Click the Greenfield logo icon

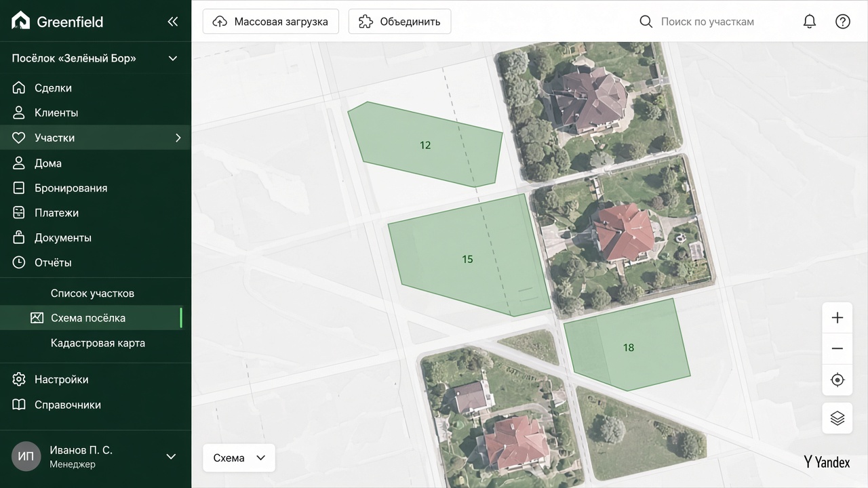(x=21, y=21)
